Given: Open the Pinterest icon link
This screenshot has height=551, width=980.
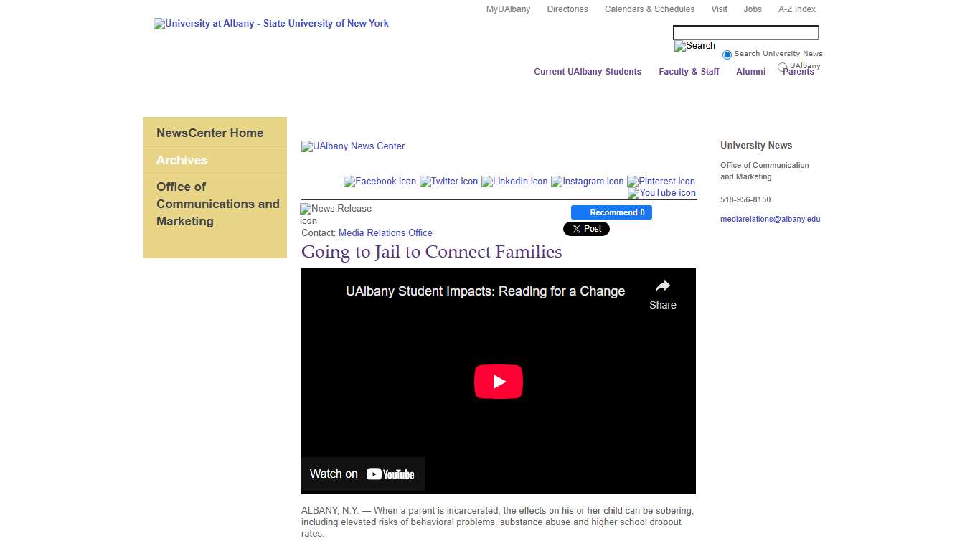Looking at the screenshot, I should click(x=661, y=182).
